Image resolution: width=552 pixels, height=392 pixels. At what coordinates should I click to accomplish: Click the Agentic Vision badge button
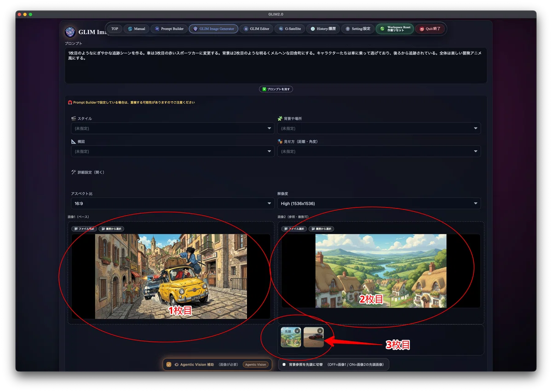(255, 364)
